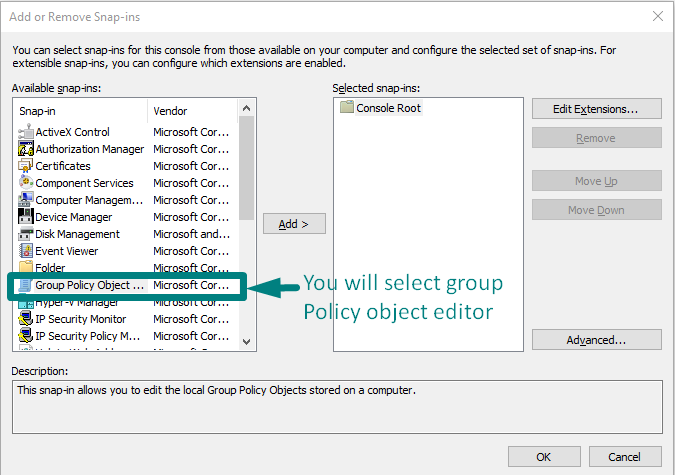Click the IP Security Monitor icon
Image resolution: width=675 pixels, height=475 pixels.
(x=26, y=319)
